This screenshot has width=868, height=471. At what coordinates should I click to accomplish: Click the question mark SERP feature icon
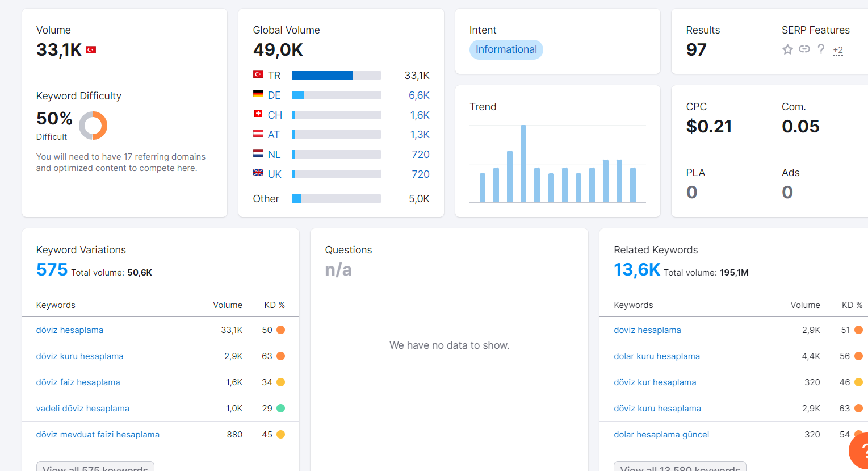click(x=821, y=49)
